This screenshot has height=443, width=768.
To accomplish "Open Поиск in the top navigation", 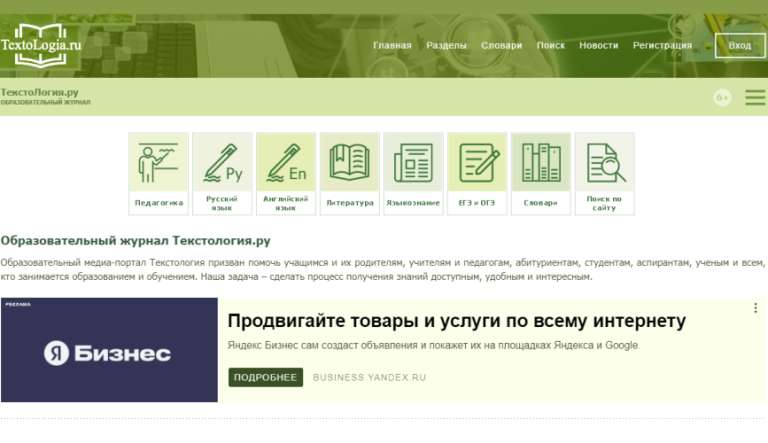I will tap(551, 46).
